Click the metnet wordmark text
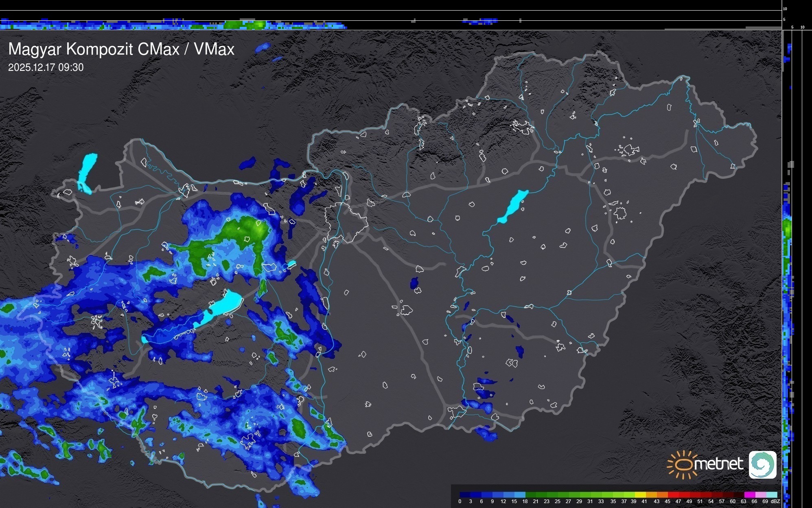 pos(718,464)
